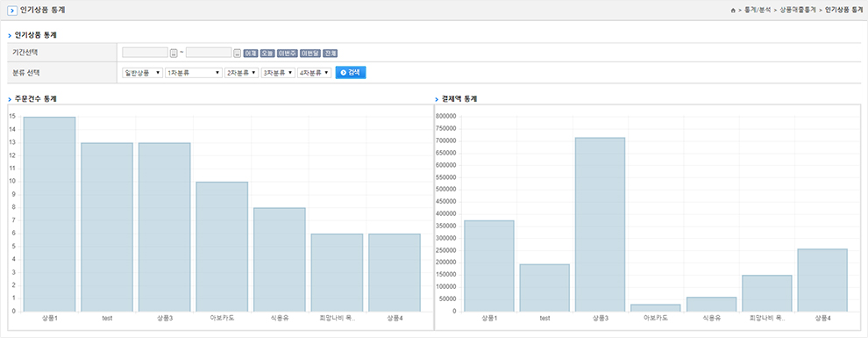Open the 통계/분석 breadcrumb link
The width and height of the screenshot is (868, 338).
(758, 11)
